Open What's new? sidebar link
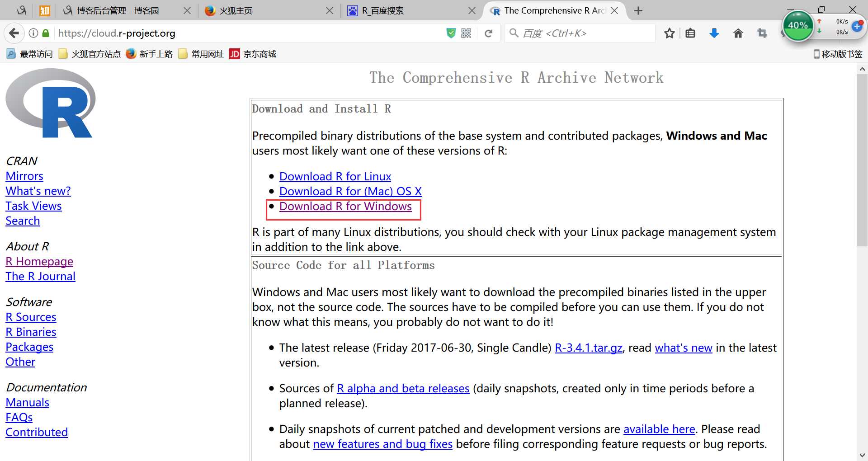Viewport: 868px width, 461px height. click(x=38, y=191)
